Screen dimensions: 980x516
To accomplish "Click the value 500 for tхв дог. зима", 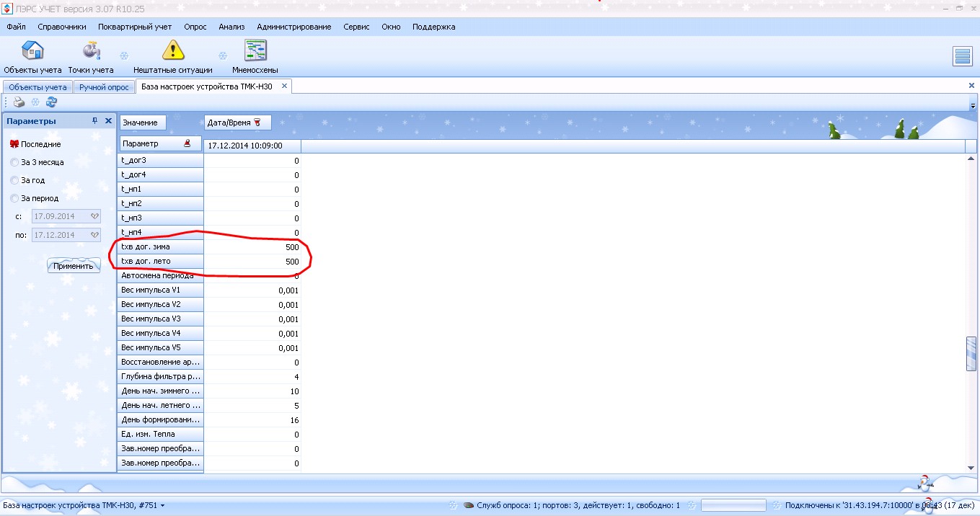I will coord(292,247).
